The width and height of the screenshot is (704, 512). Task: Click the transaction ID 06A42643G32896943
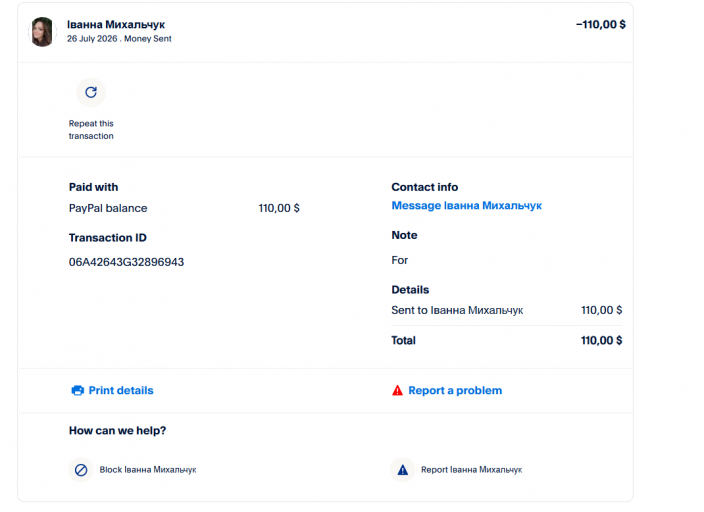click(x=126, y=262)
